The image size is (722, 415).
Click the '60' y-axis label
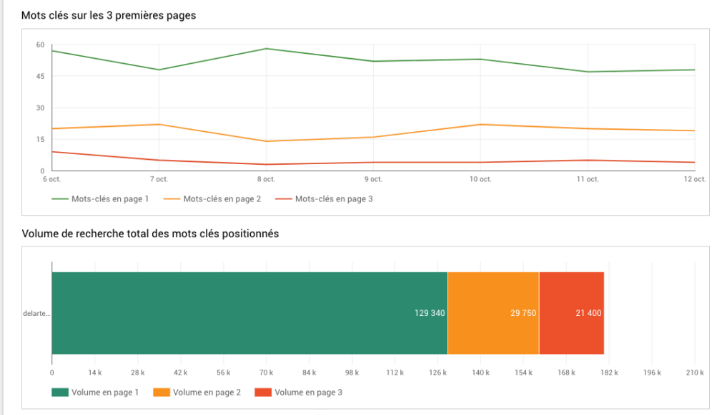(x=41, y=45)
